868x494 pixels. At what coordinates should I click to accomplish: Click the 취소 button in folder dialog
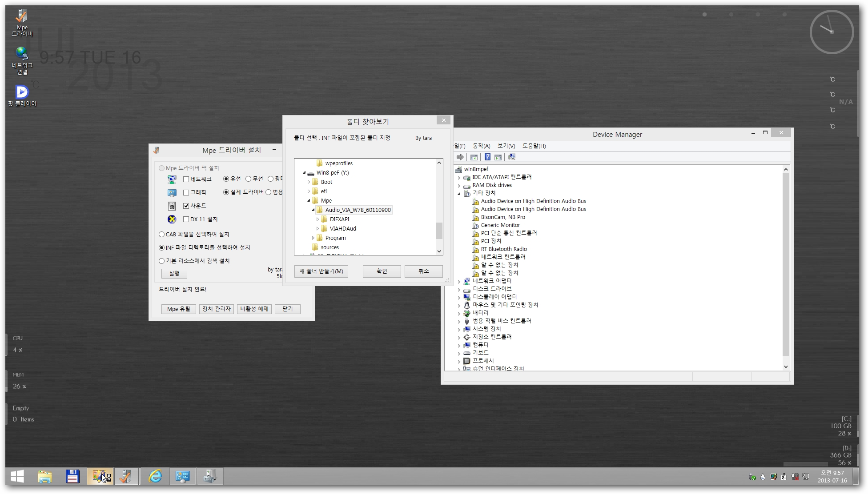423,271
